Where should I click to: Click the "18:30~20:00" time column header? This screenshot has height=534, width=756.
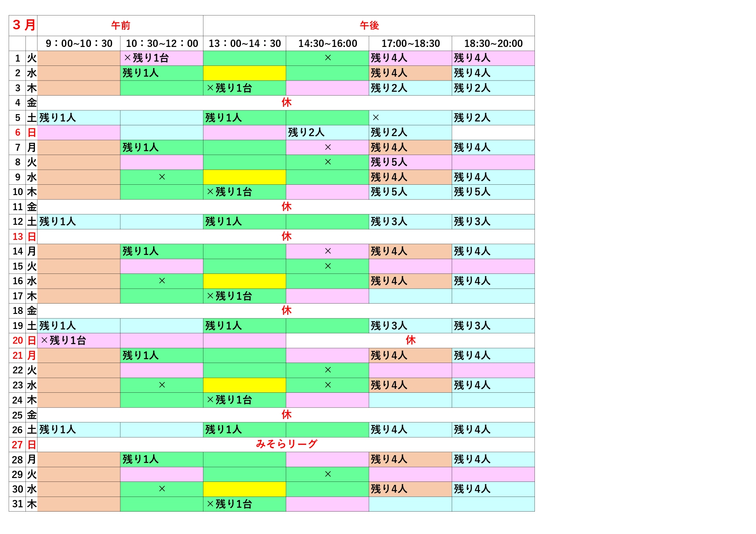pyautogui.click(x=493, y=43)
